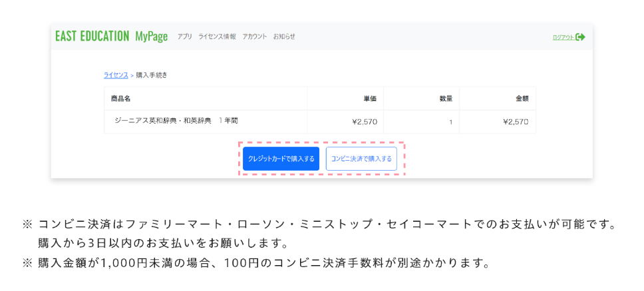Screen dimensions: 644x291
Task: Open the アプリ menu item
Action: (x=184, y=37)
